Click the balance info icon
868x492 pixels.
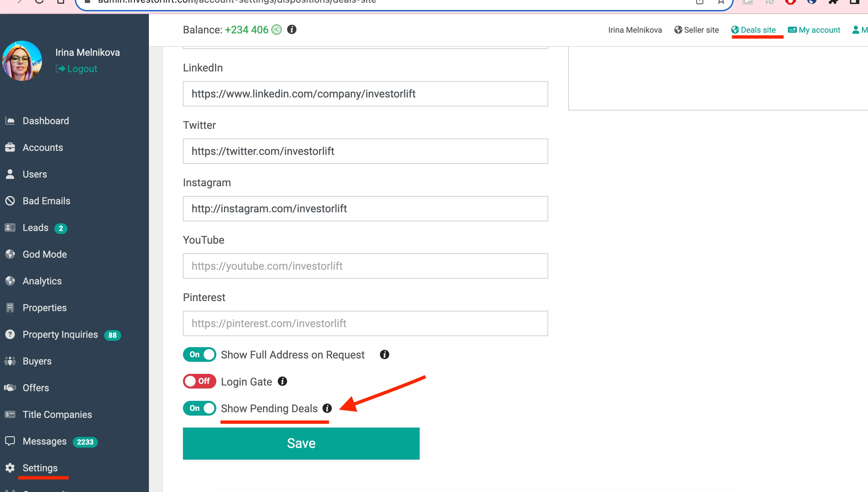(x=291, y=30)
